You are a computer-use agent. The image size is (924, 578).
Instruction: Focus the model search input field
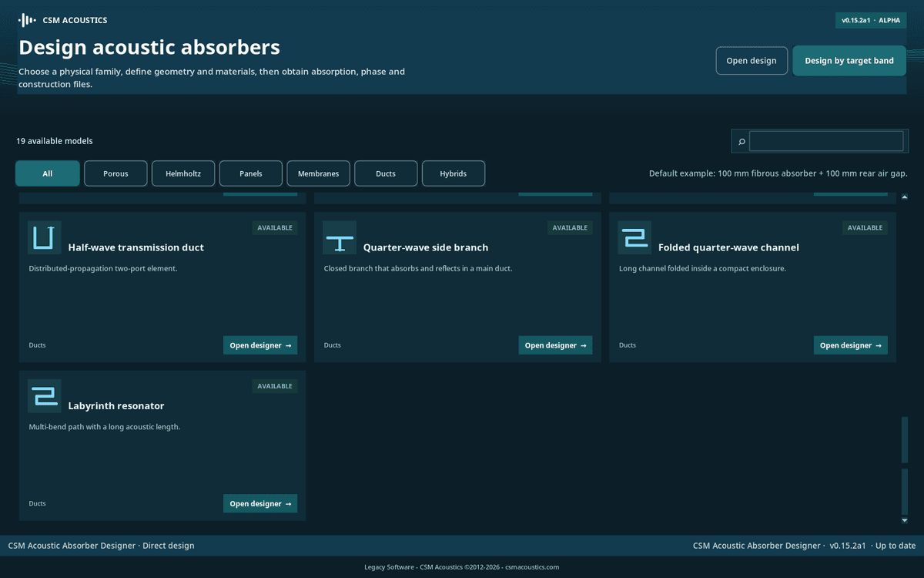point(826,141)
